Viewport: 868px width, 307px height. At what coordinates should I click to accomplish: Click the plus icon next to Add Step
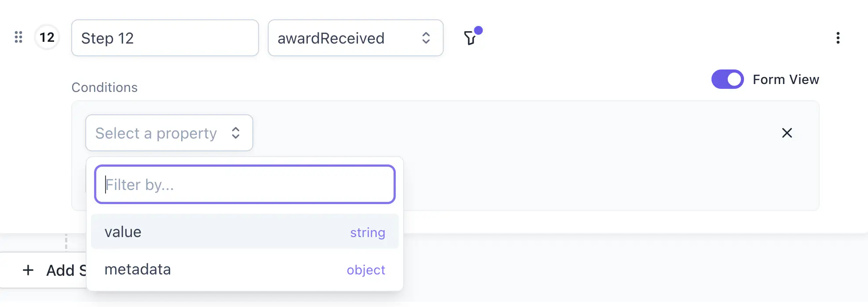click(x=28, y=270)
